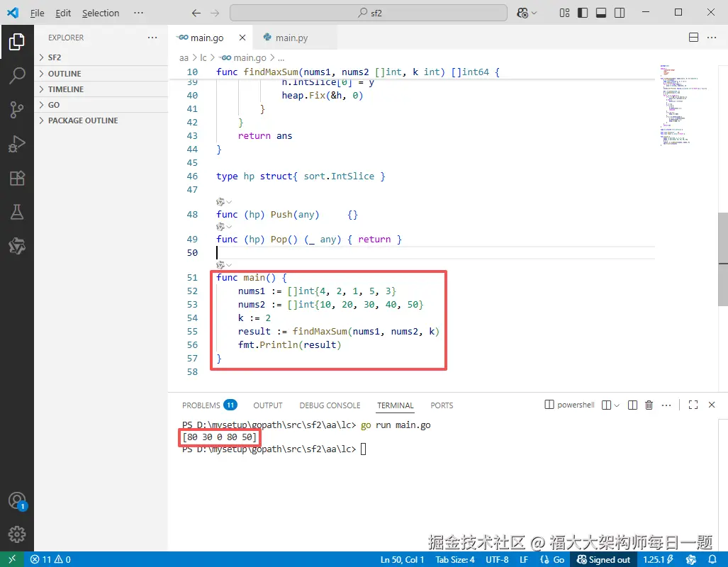Maximize the panel size

pos(693,405)
